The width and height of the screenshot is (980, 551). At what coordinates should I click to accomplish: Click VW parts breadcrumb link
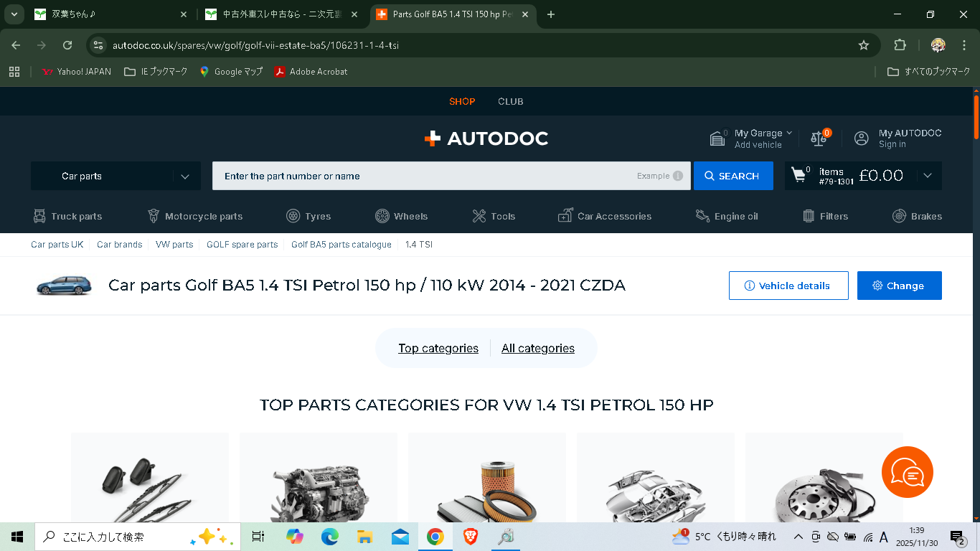tap(174, 245)
